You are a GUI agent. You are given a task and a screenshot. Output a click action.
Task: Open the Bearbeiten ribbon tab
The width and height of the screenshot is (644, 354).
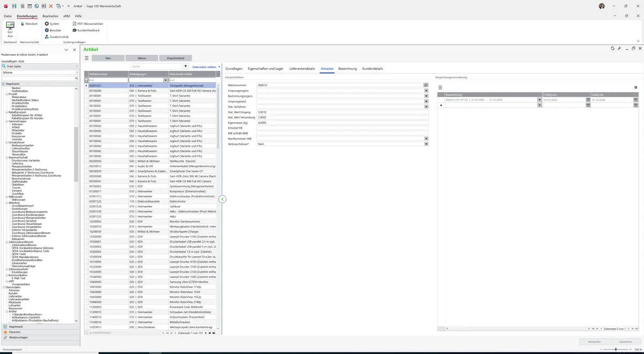pos(50,16)
